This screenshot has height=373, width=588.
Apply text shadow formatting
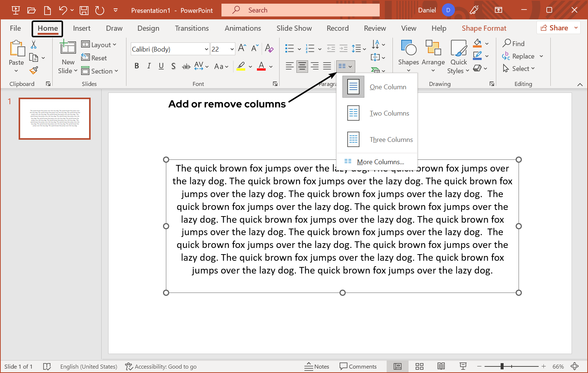tap(174, 66)
